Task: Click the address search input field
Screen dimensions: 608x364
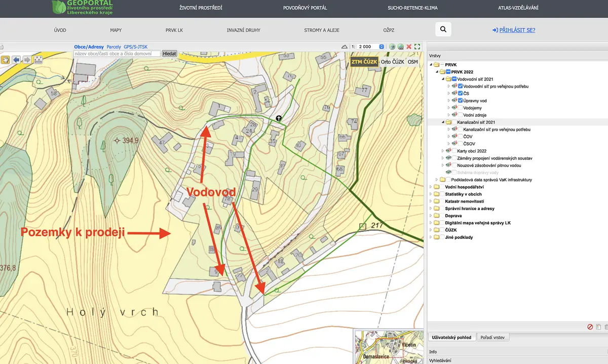Action: pos(117,53)
